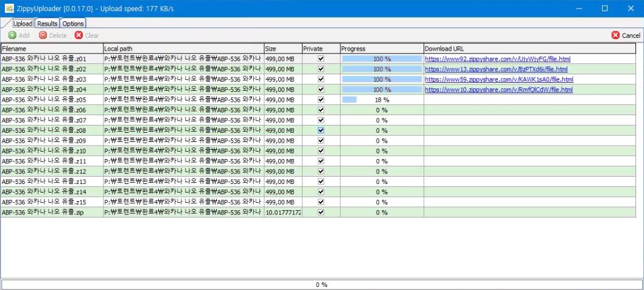
Task: Toggle Private checkbox for the .zip file
Action: click(321, 212)
